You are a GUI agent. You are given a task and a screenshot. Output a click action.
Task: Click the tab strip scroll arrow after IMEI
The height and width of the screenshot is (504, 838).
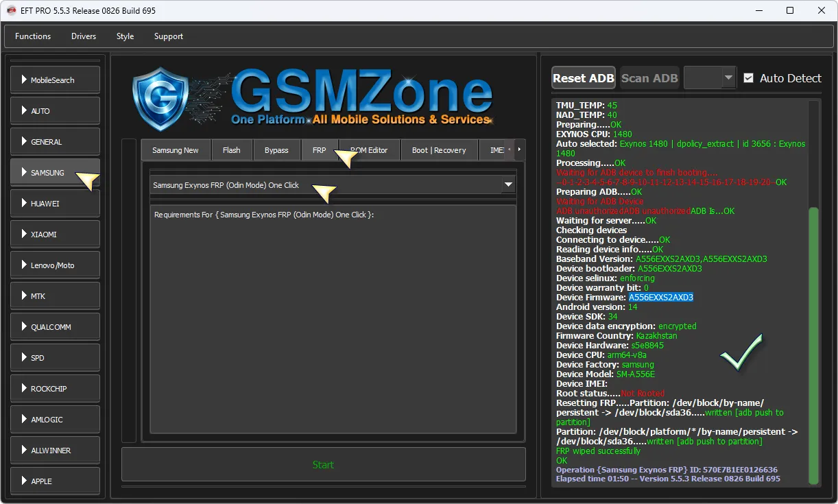tap(519, 149)
